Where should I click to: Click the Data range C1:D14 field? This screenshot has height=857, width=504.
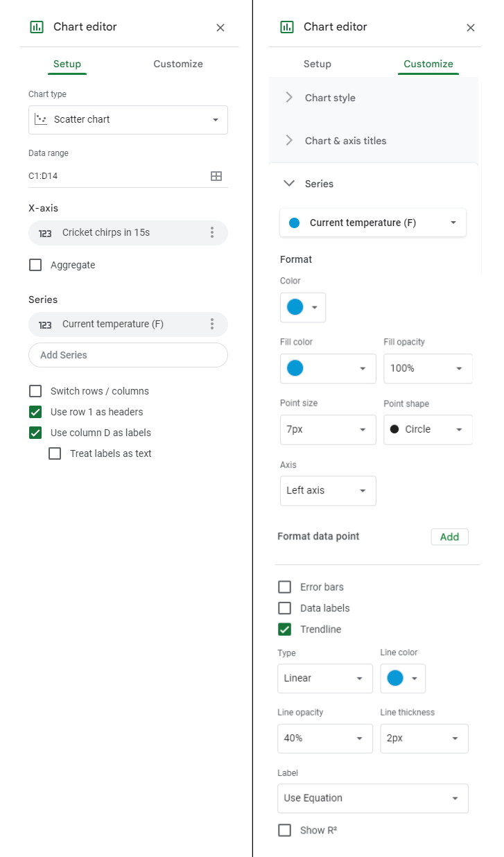point(114,176)
